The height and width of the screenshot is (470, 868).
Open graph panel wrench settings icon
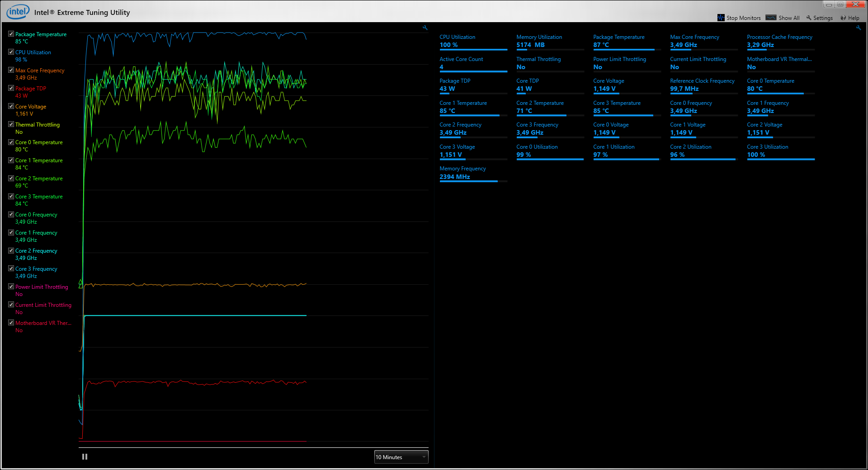pos(425,28)
